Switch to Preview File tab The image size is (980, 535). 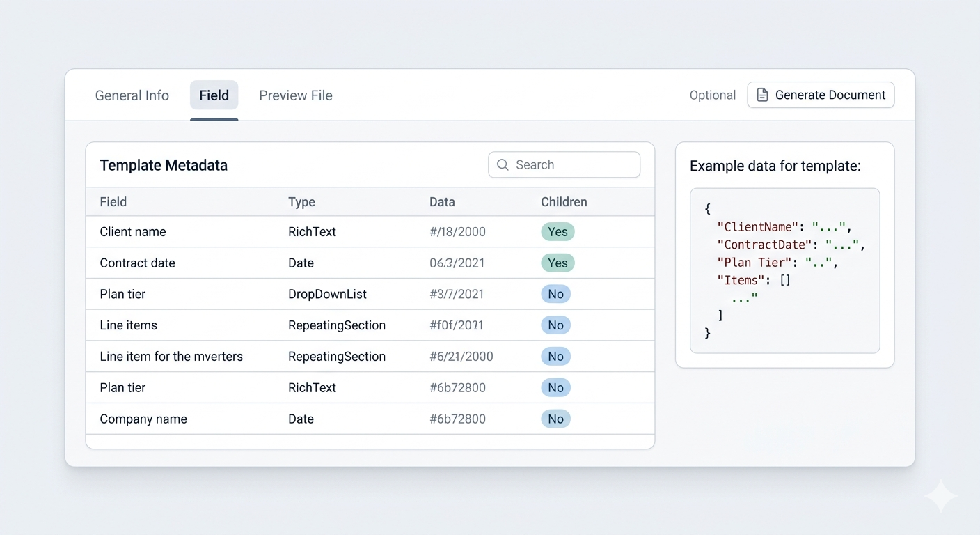pyautogui.click(x=296, y=95)
